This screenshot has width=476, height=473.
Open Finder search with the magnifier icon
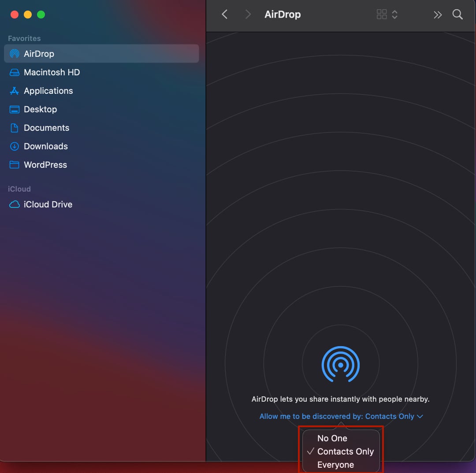[x=457, y=14]
